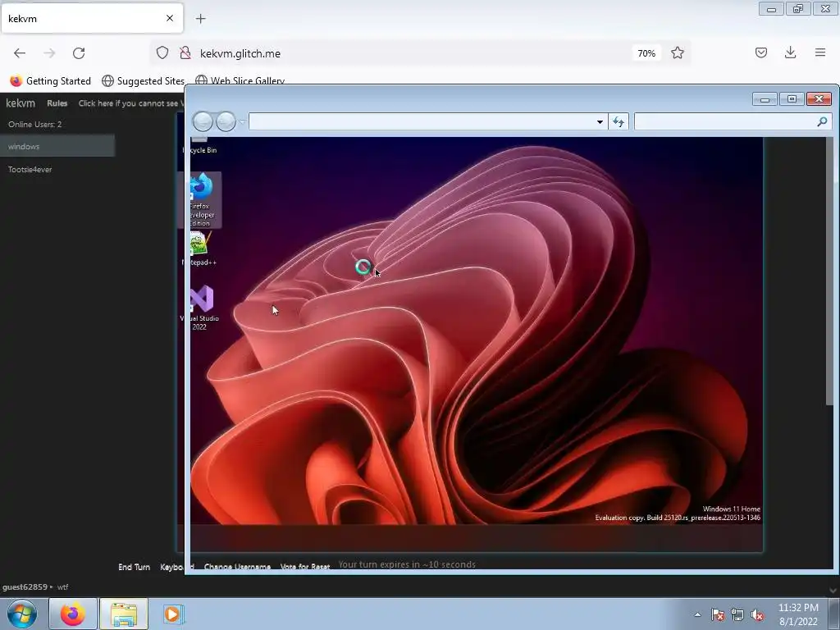Select Visual Studio 2022 desktop icon
Screen dimensions: 840x630
pyautogui.click(x=200, y=308)
